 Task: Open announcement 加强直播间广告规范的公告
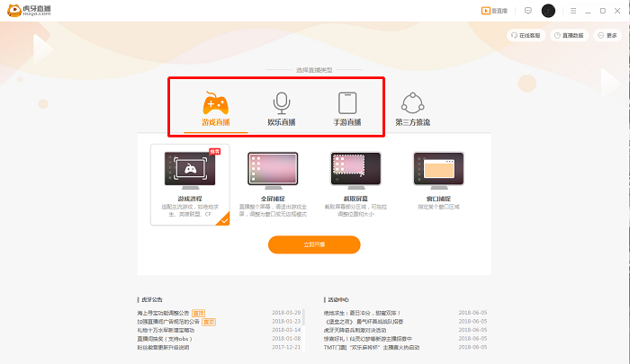tap(168, 322)
